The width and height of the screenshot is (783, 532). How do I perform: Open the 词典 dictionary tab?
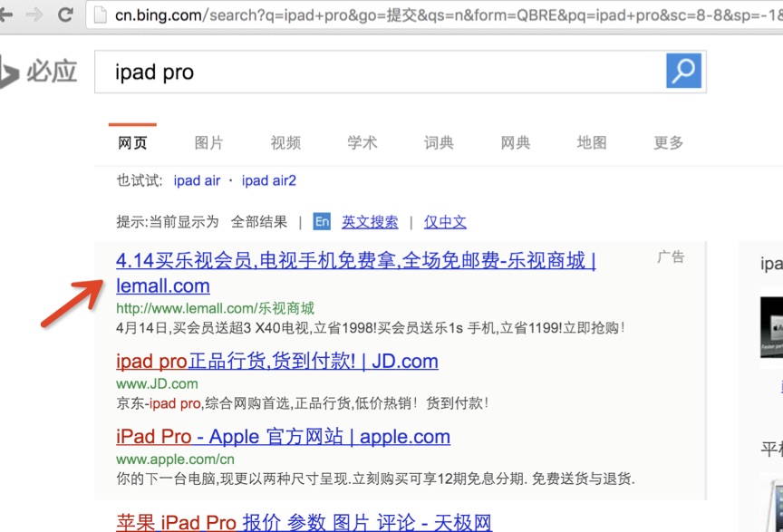point(439,143)
